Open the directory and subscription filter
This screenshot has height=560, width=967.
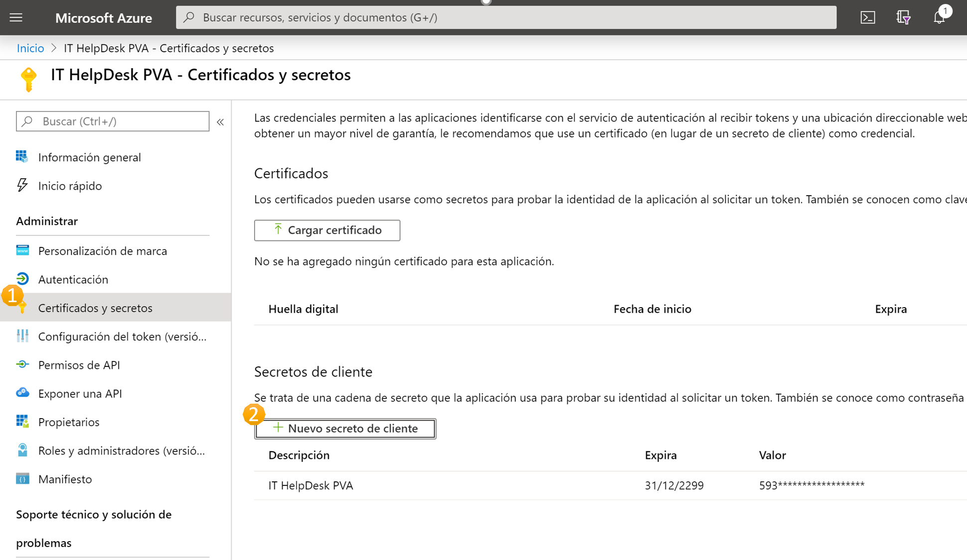coord(903,17)
